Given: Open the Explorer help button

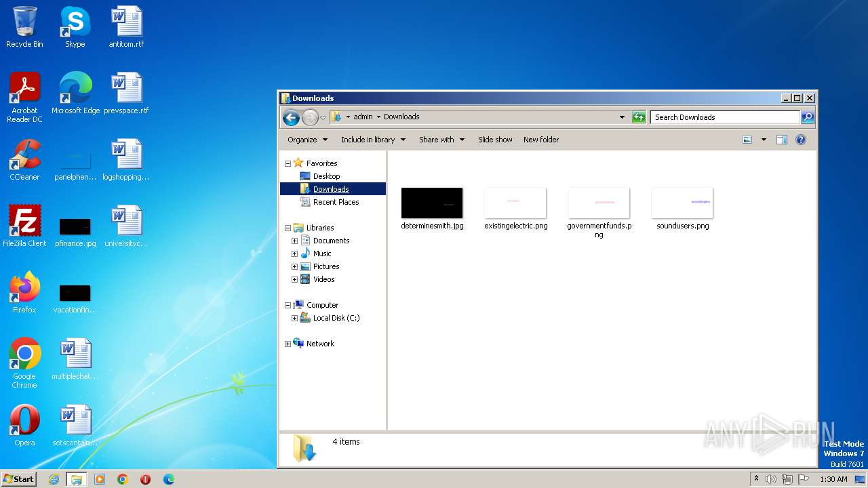Looking at the screenshot, I should pos(800,140).
